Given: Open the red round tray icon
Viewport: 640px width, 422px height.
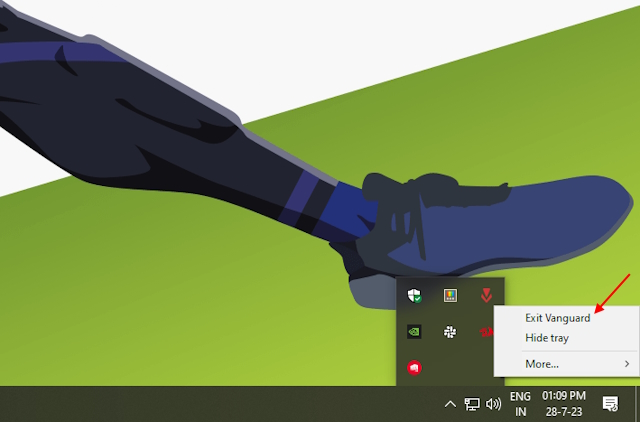Looking at the screenshot, I should click(x=414, y=367).
